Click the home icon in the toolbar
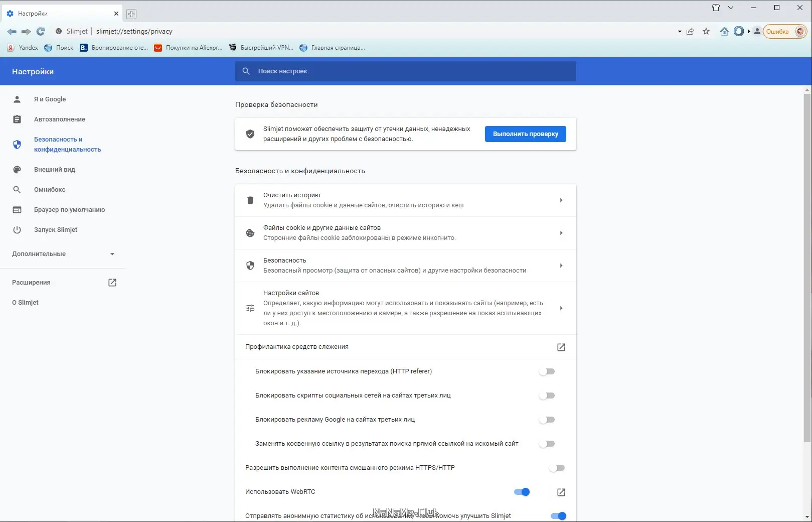Viewport: 812px width, 522px height. point(724,31)
